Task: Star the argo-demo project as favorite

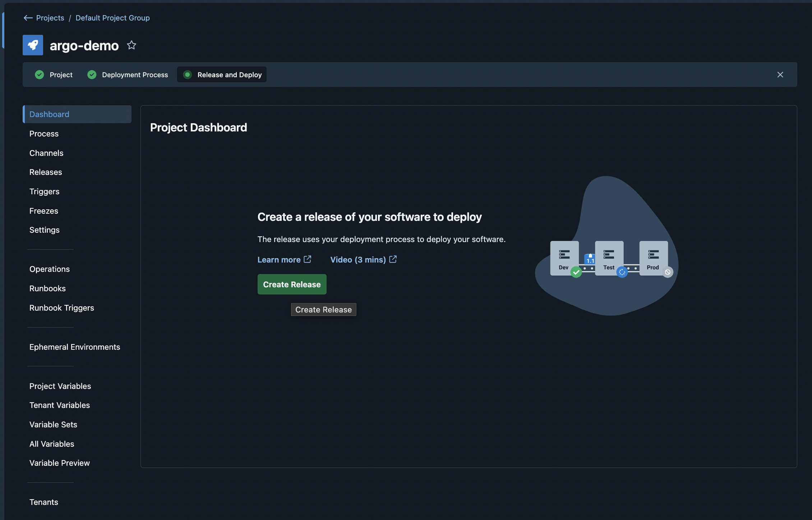Action: (132, 45)
